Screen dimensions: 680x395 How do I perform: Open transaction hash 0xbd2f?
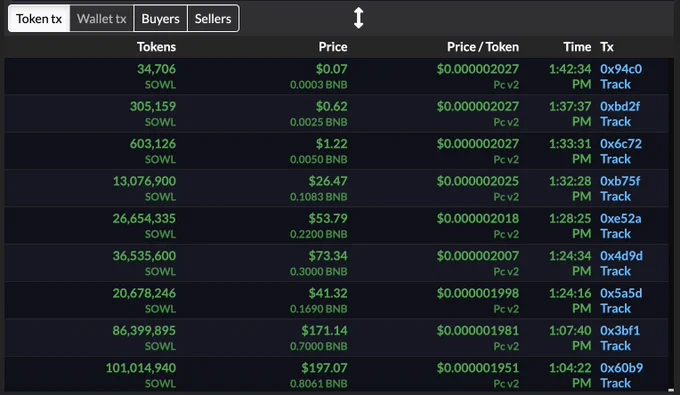click(620, 106)
